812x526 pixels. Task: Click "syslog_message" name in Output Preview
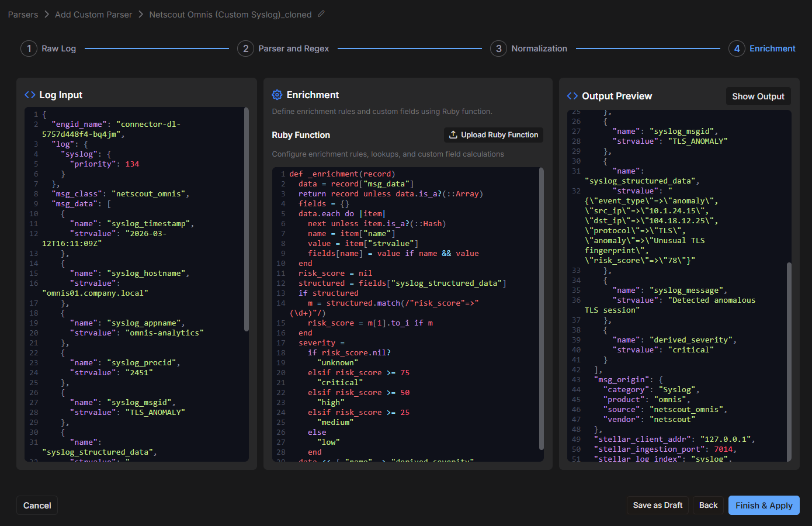(686, 290)
